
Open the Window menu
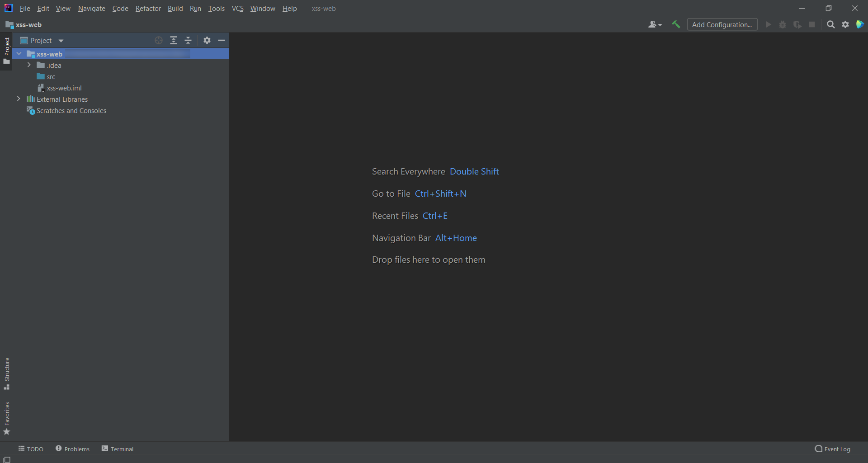[x=263, y=8]
